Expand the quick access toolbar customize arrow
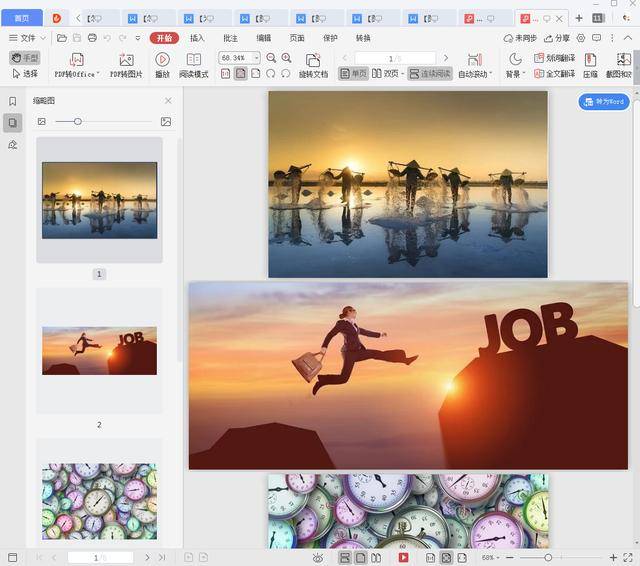The image size is (640, 566). coord(138,38)
